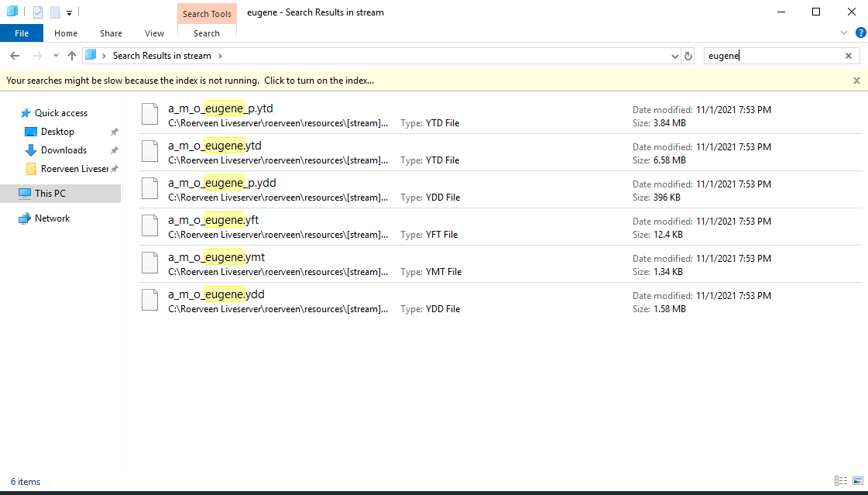
Task: Clear the search box with X
Action: pyautogui.click(x=848, y=56)
